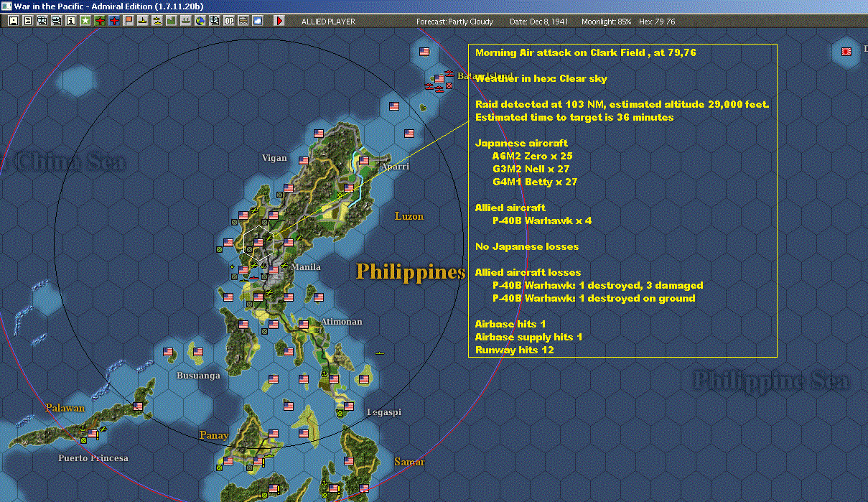
Task: Click the grey ship-on-water toolbar icon
Action: [185, 21]
